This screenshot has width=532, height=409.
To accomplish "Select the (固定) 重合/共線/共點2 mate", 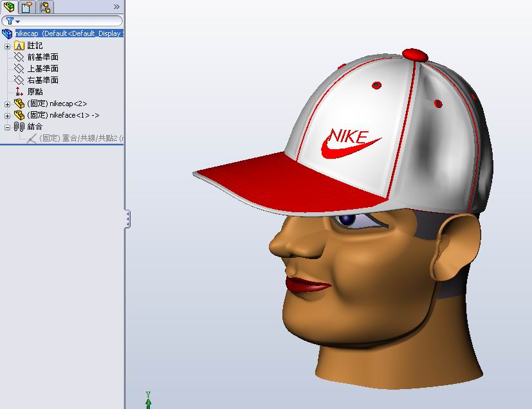I will click(82, 138).
